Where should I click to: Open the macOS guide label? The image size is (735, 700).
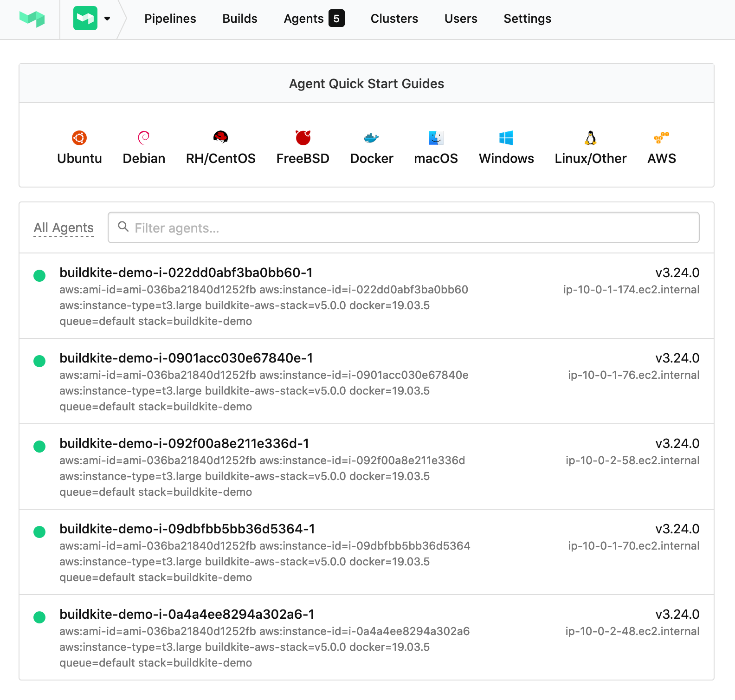436,158
